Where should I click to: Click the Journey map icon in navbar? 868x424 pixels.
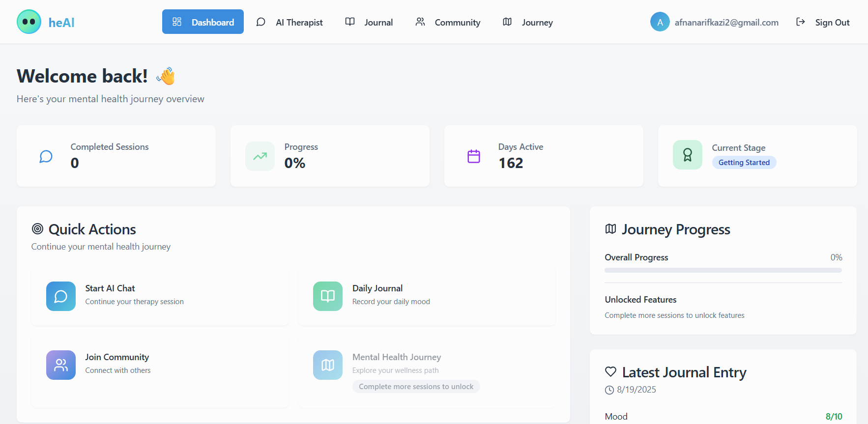pyautogui.click(x=507, y=22)
